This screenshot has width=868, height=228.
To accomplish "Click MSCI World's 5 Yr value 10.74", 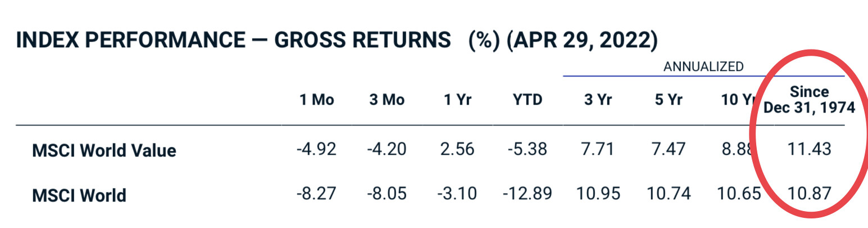I will tap(669, 194).
